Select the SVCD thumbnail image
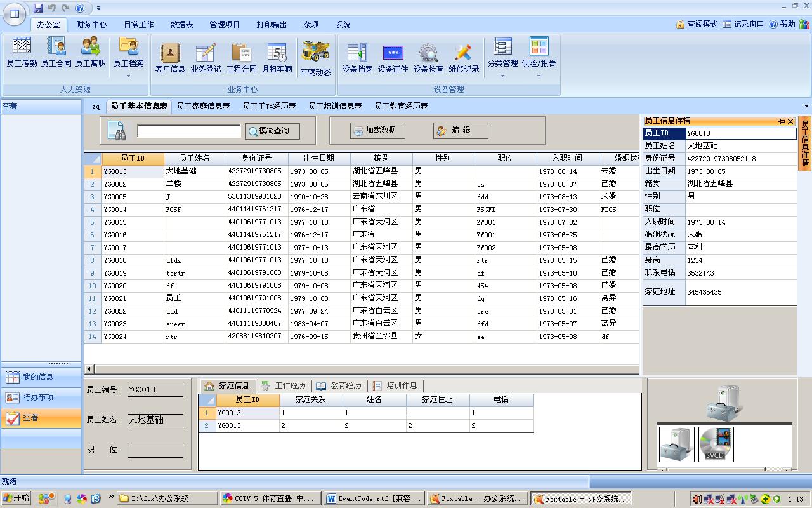The image size is (812, 508). pyautogui.click(x=716, y=444)
